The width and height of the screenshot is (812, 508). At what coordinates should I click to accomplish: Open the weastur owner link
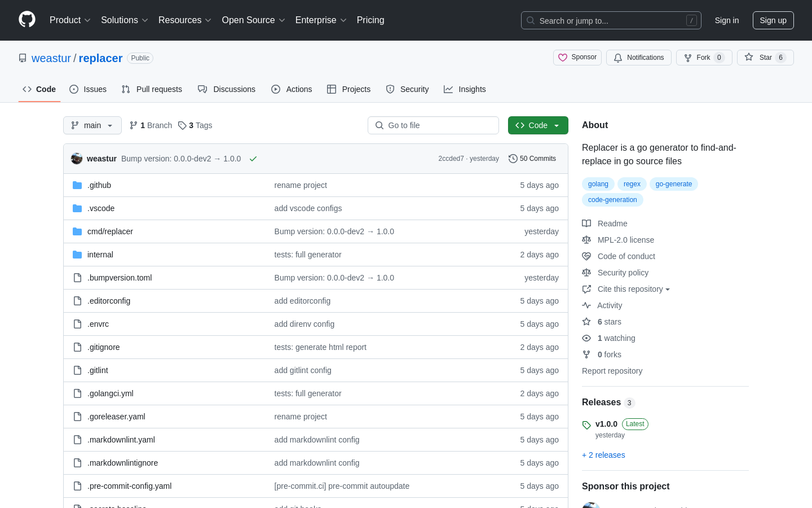[51, 58]
